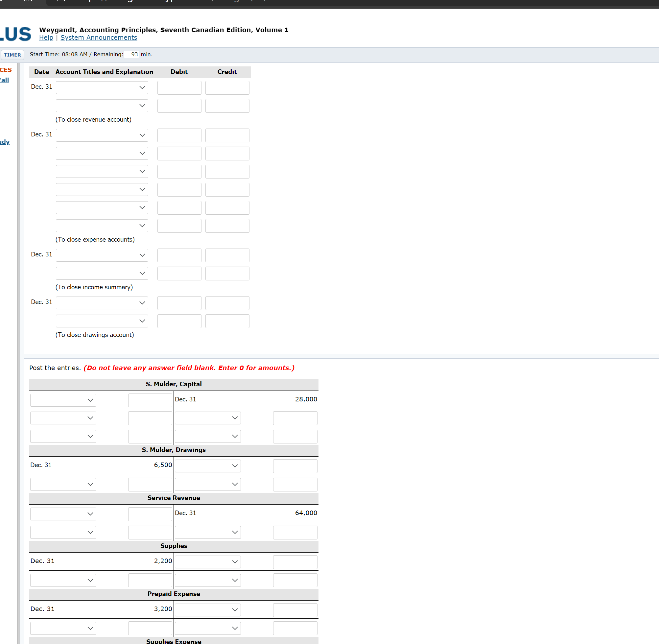Open the second account dropdown of the revenue closing entry

click(102, 106)
